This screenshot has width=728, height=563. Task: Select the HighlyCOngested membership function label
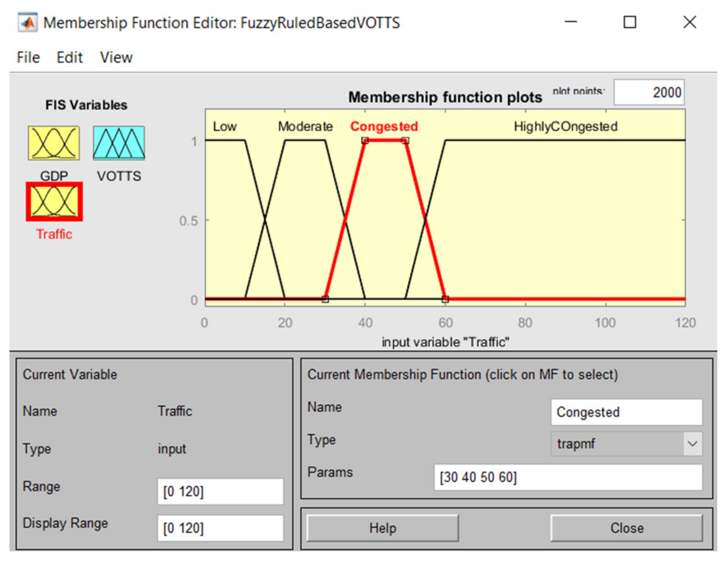565,126
